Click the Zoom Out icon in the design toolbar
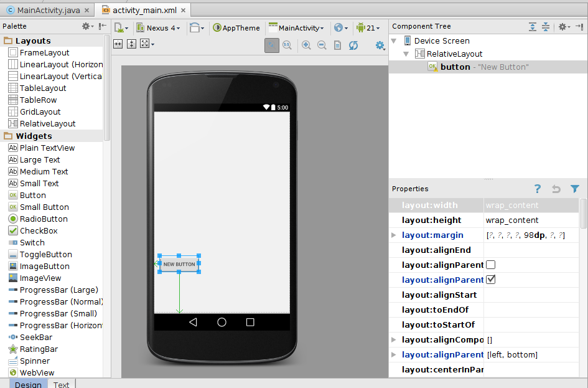Image resolution: width=588 pixels, height=388 pixels. (x=322, y=45)
